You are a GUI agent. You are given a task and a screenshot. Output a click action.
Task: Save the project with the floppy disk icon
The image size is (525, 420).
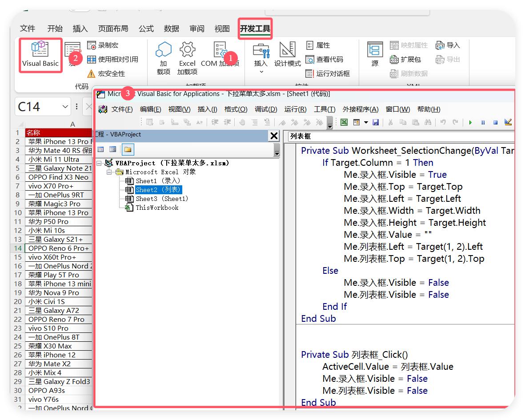click(x=376, y=123)
